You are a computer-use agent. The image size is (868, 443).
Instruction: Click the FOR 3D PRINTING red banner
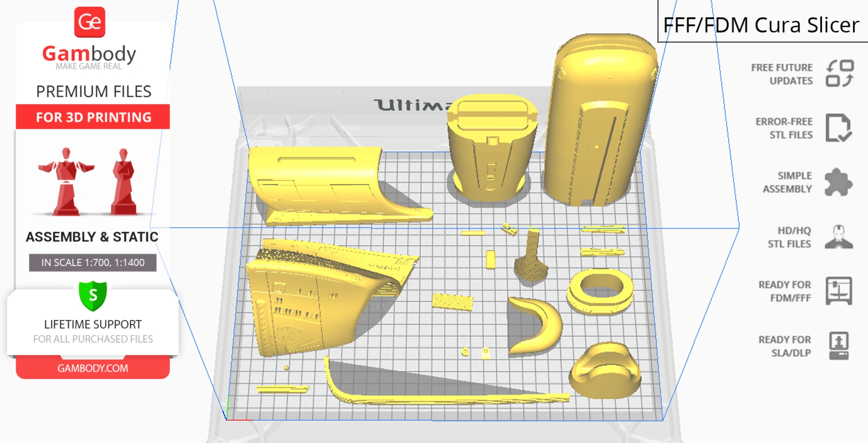tap(93, 117)
